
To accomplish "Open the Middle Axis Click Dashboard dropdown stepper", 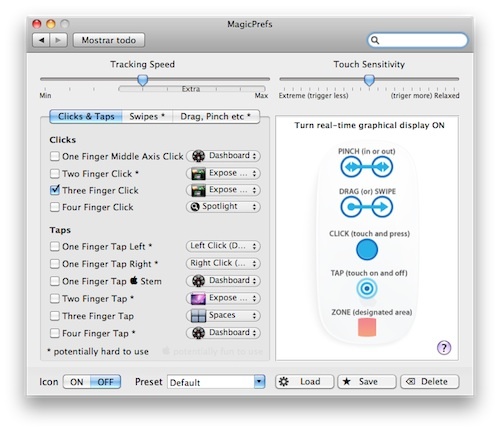I will (x=254, y=156).
